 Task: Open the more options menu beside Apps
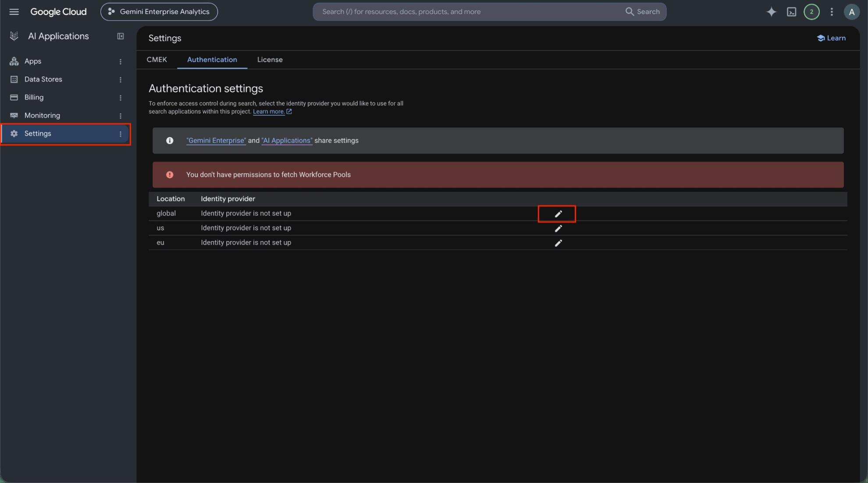pyautogui.click(x=121, y=62)
